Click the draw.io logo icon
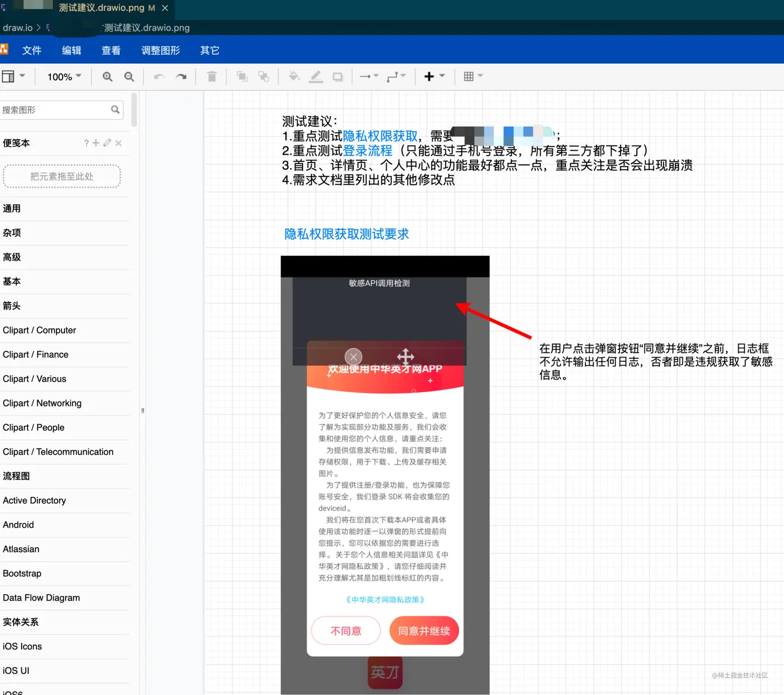Viewport: 784px width, 695px height. click(4, 49)
